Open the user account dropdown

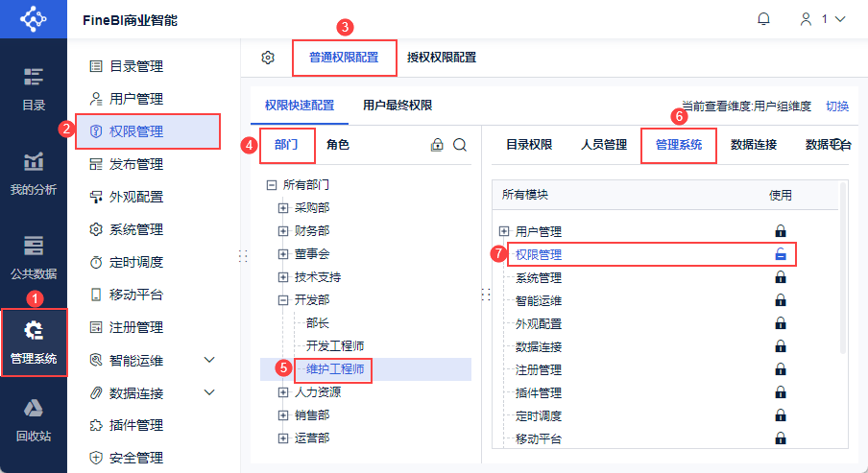pyautogui.click(x=823, y=19)
